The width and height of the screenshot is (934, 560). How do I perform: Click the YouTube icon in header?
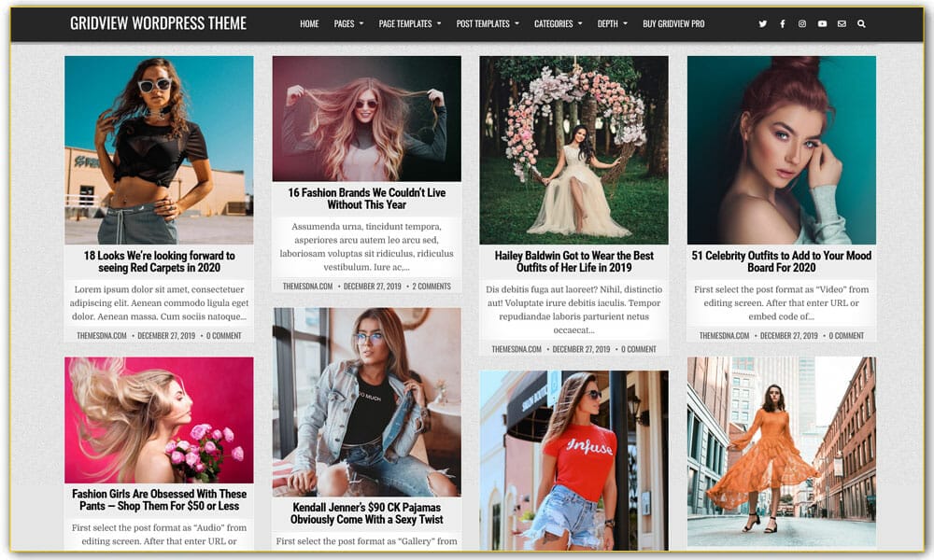pos(822,24)
